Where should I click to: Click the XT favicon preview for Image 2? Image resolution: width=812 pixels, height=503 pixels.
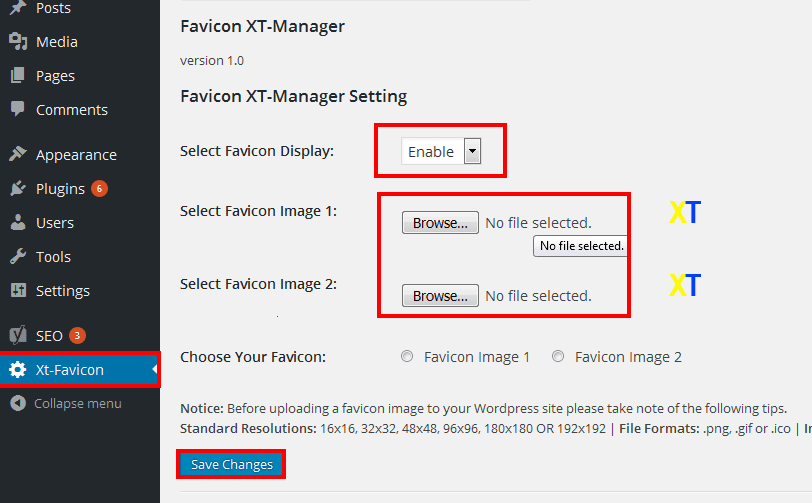pos(685,286)
